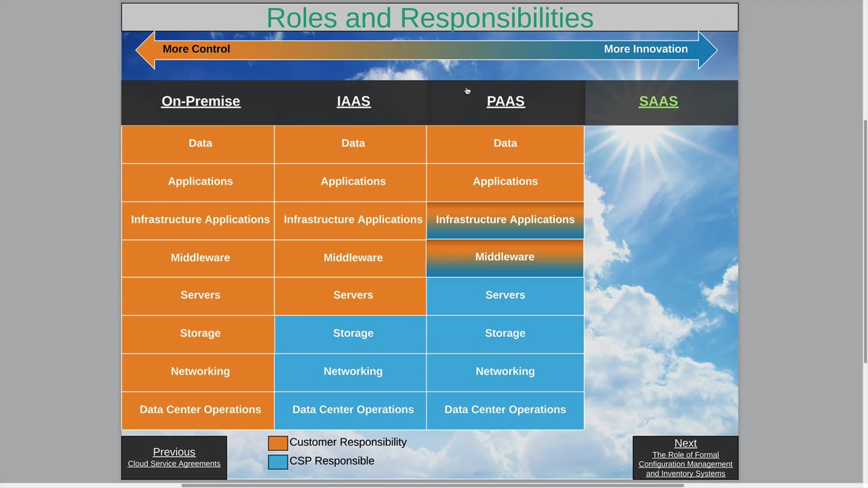Viewport: 868px width, 488px height.
Task: Go to Previous: Cloud Service Agreements
Action: [x=174, y=457]
